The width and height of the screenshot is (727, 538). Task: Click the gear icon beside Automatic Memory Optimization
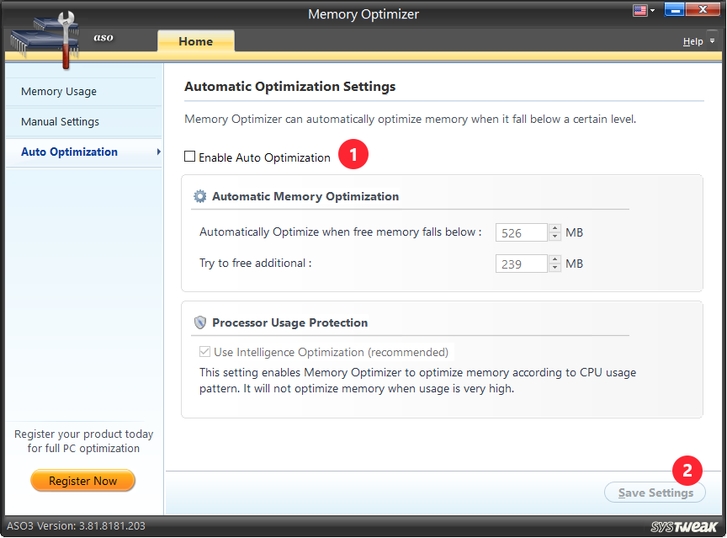click(200, 196)
